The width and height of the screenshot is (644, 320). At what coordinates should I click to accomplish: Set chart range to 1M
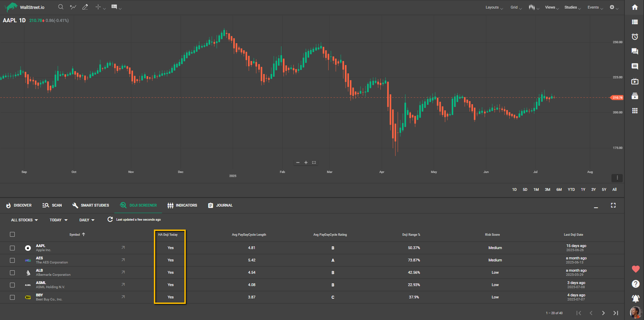[536, 189]
